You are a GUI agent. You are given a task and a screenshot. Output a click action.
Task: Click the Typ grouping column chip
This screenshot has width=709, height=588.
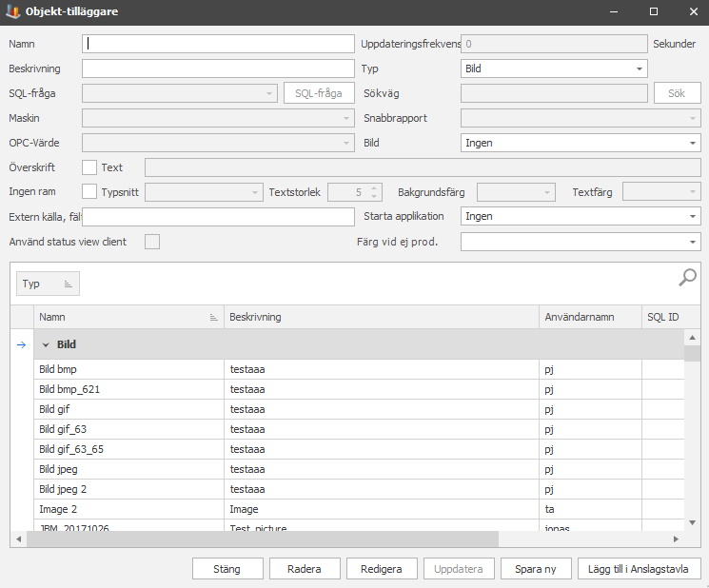pos(48,284)
